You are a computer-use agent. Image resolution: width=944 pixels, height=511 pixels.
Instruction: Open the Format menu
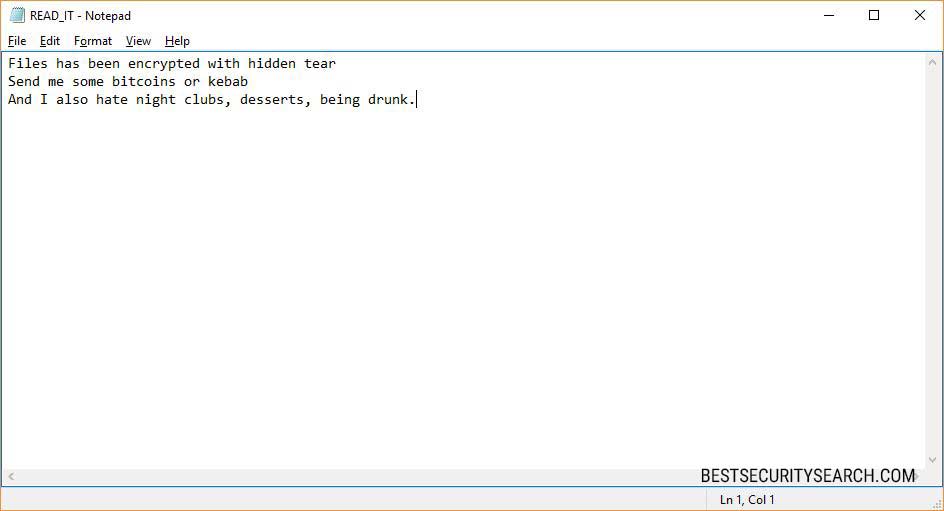93,41
